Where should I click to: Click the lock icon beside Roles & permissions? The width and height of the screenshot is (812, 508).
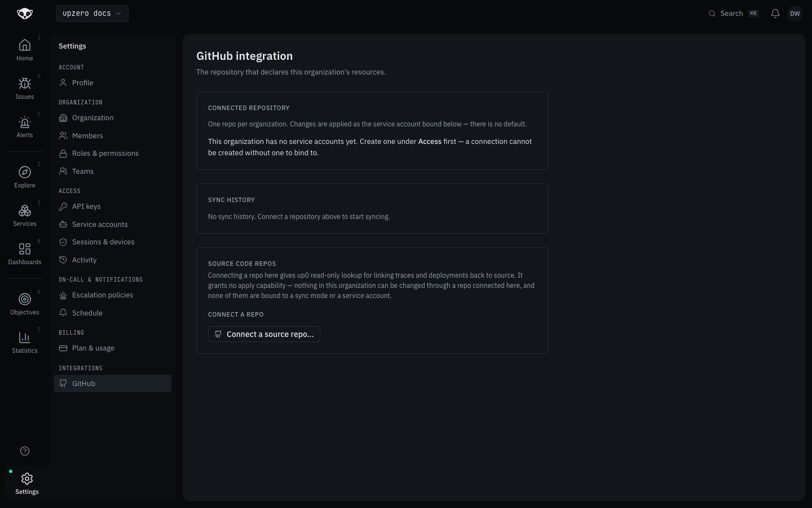point(63,154)
